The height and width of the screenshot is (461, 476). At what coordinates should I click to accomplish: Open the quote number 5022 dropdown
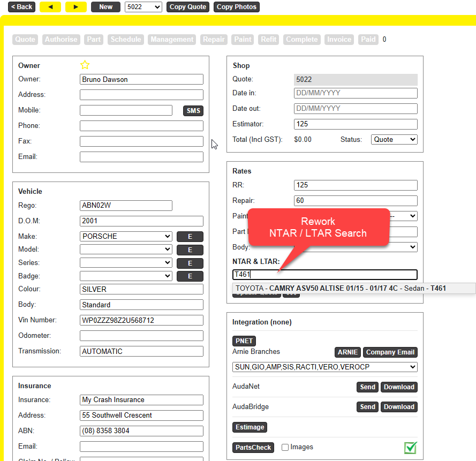tap(143, 7)
